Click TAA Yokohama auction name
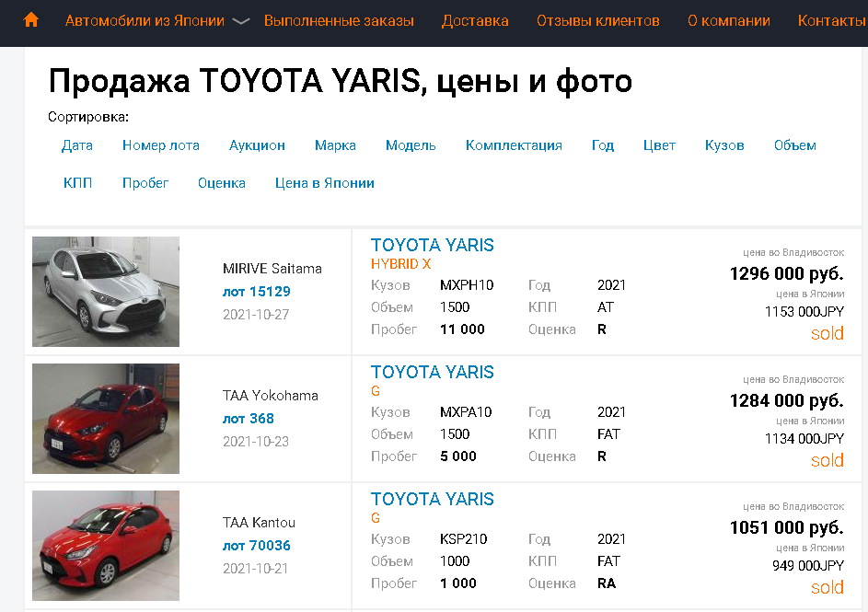The image size is (868, 612). click(x=270, y=396)
